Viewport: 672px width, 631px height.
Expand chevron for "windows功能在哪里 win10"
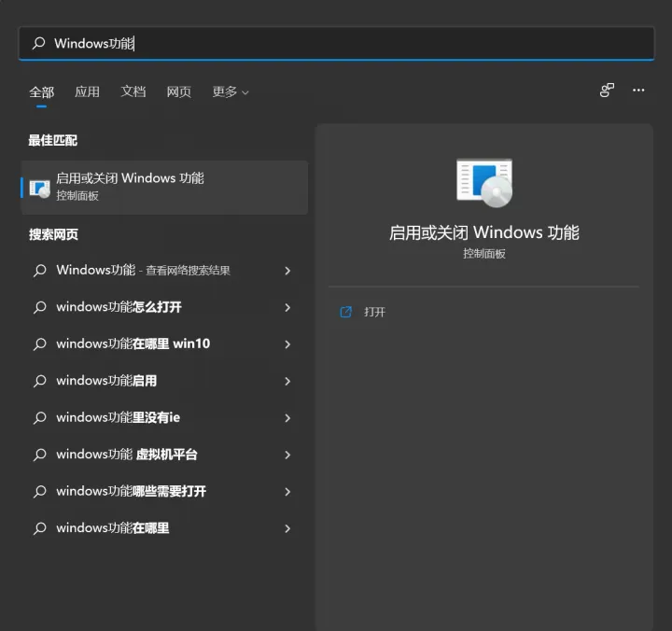[x=287, y=344]
